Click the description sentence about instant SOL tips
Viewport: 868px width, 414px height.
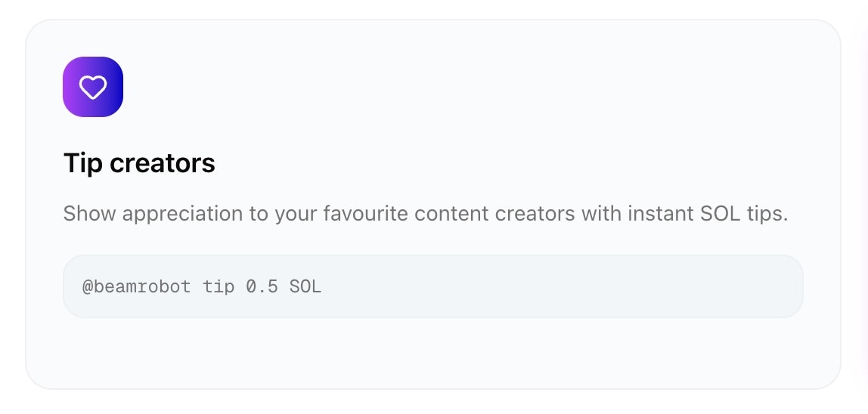[425, 214]
